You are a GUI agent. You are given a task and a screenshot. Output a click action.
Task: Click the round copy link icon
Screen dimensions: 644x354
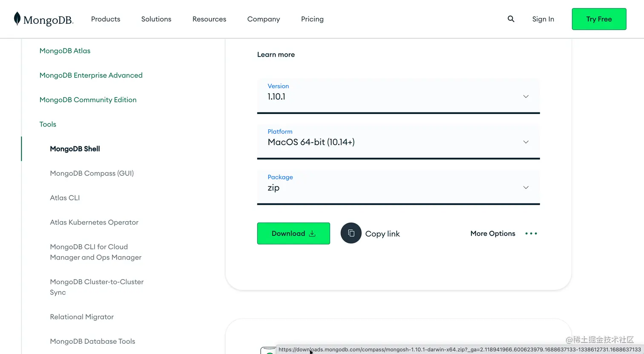(x=351, y=233)
